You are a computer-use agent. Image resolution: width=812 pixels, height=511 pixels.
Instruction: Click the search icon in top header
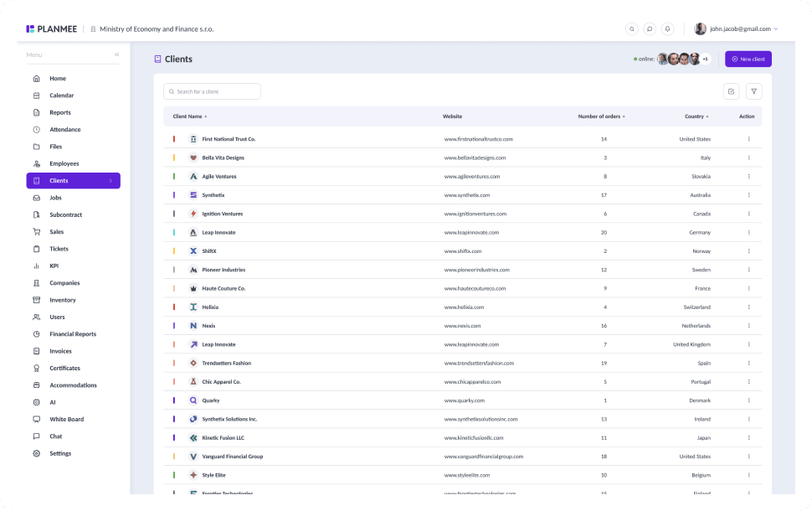click(x=631, y=29)
